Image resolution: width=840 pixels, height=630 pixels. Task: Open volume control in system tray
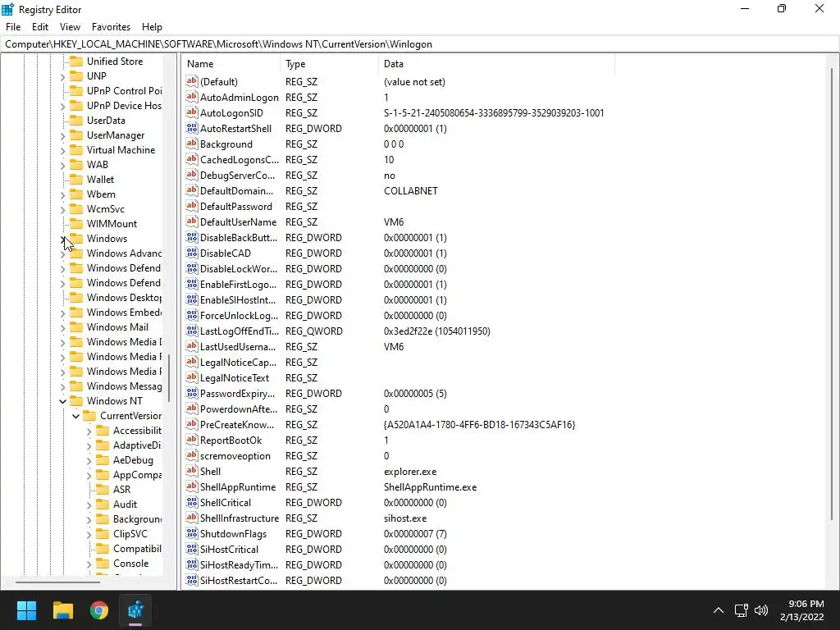[760, 610]
